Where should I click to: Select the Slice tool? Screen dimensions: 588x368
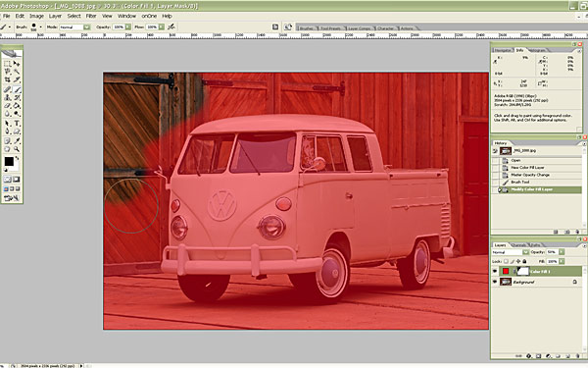point(17,79)
